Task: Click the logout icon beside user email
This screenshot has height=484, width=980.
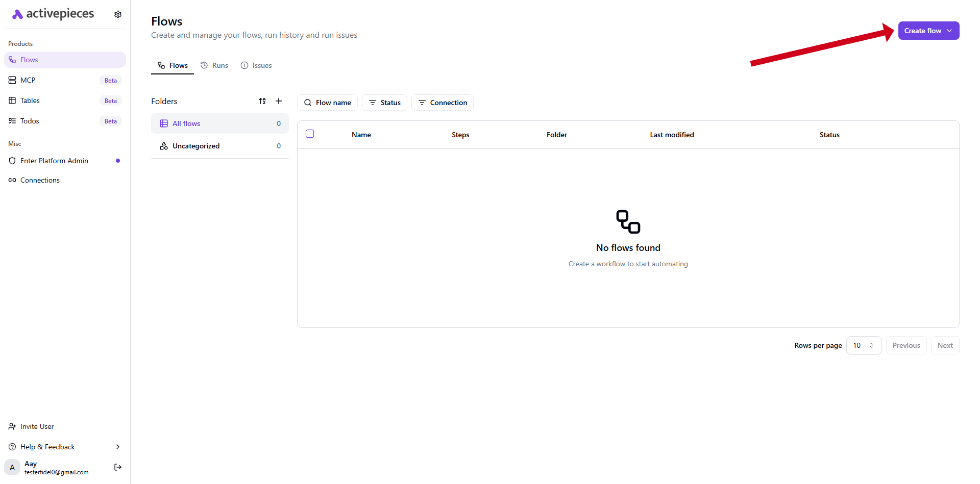Action: [118, 467]
